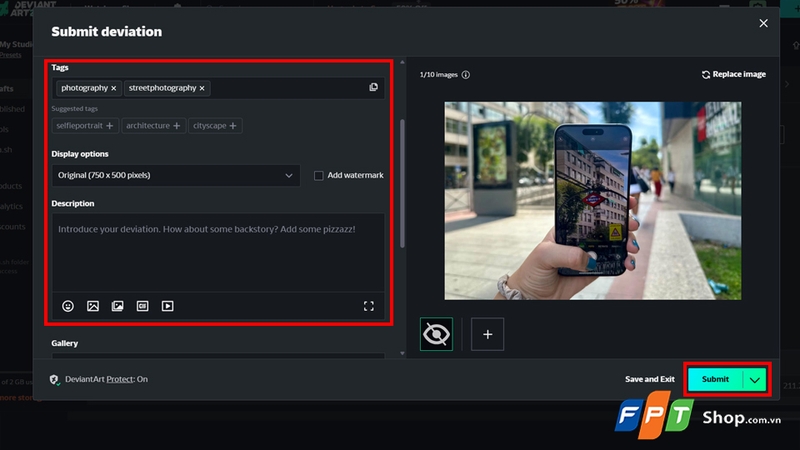The height and width of the screenshot is (450, 800).
Task: Enable the Add watermark checkbox
Action: 318,176
